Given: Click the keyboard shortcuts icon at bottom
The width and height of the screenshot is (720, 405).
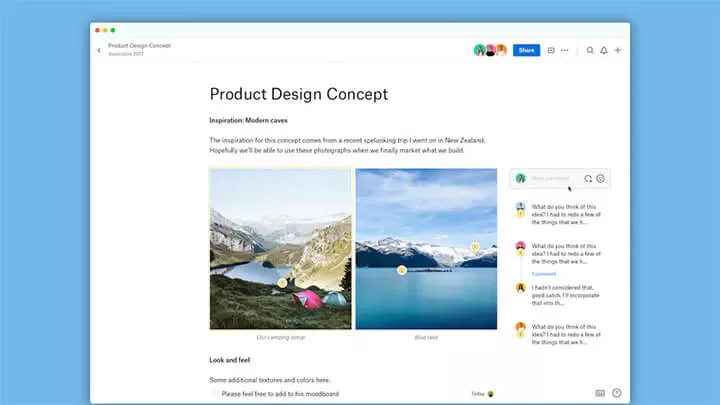Looking at the screenshot, I should click(600, 393).
